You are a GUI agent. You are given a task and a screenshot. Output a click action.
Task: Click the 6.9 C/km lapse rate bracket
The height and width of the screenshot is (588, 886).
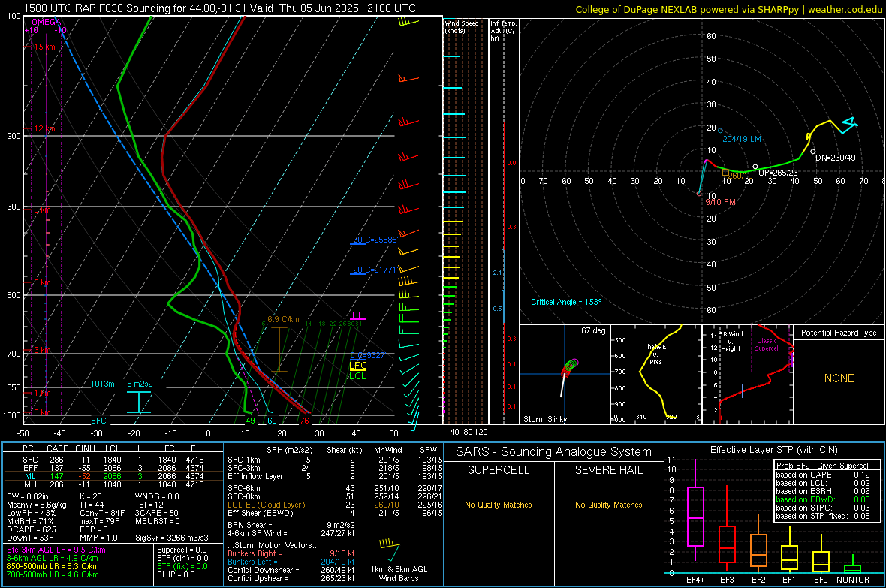coord(279,349)
